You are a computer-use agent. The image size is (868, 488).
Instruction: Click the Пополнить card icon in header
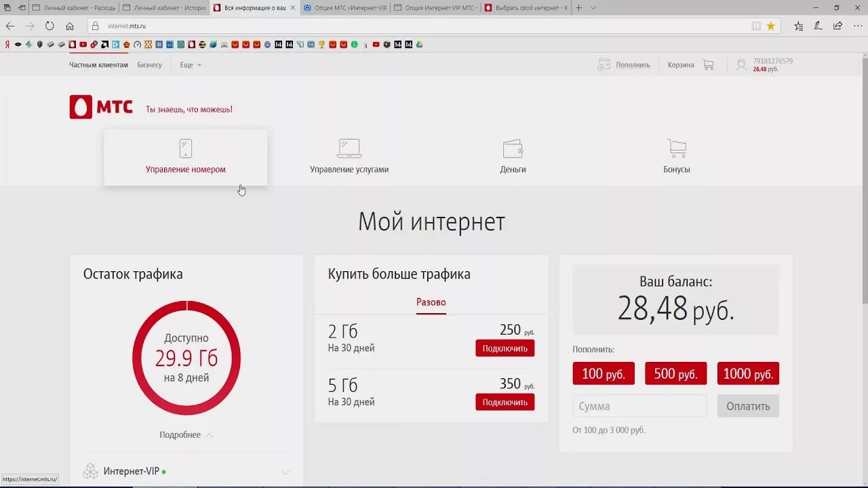point(604,65)
